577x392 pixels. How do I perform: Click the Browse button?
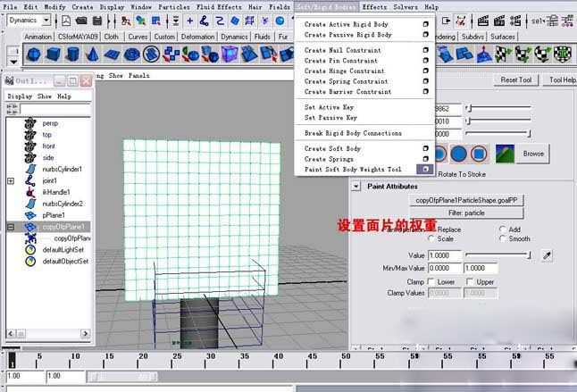click(x=533, y=154)
